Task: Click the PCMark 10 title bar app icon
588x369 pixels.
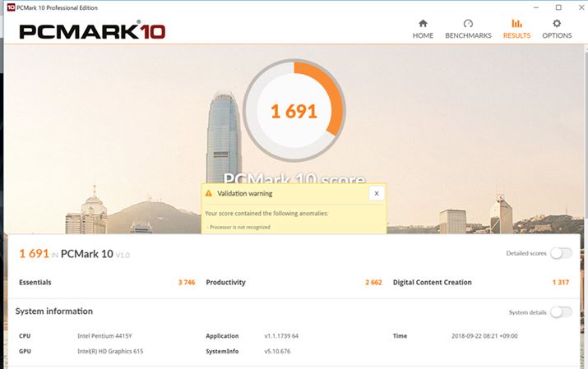Action: click(10, 7)
